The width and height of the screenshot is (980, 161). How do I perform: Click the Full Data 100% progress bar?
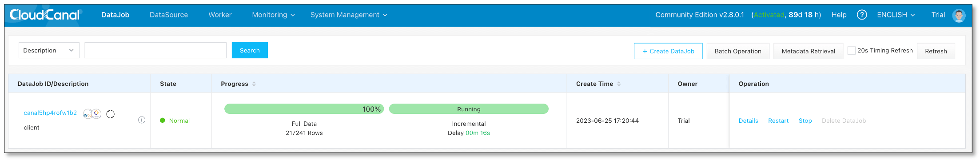pos(304,109)
